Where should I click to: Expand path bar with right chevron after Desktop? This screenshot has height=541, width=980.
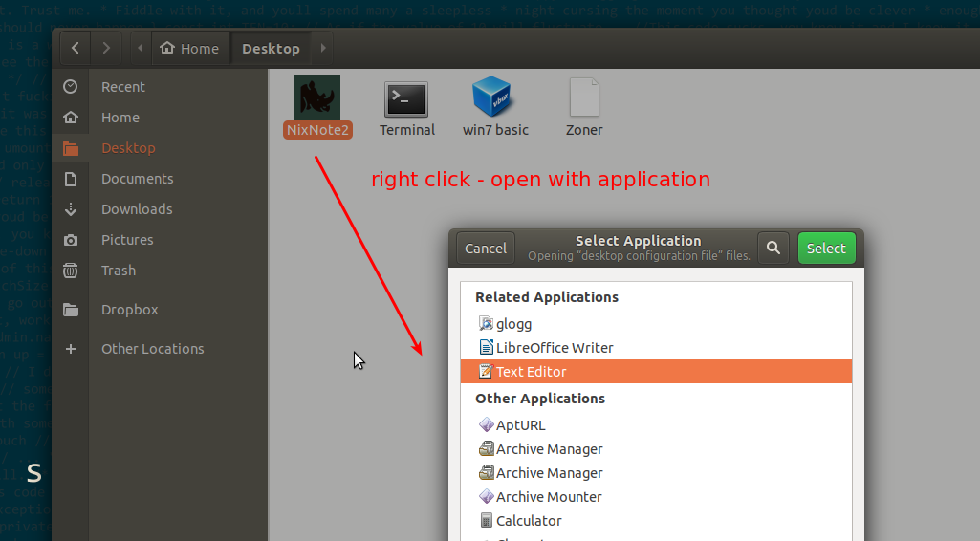pos(323,48)
